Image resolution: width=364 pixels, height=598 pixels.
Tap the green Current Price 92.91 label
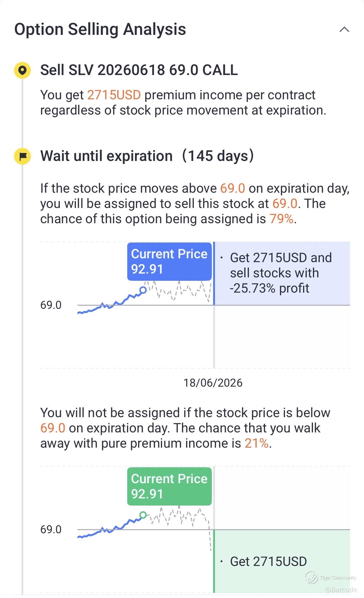tap(169, 486)
